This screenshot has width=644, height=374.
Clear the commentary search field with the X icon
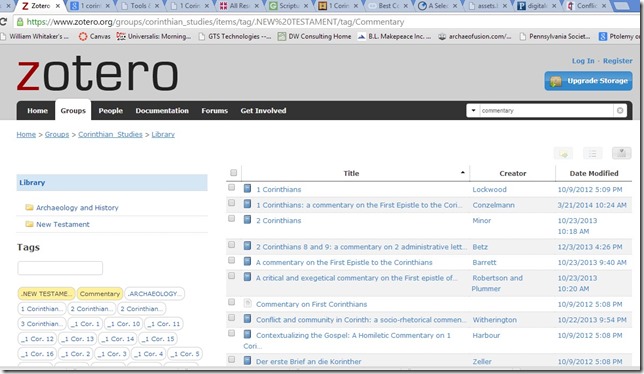[x=620, y=110]
